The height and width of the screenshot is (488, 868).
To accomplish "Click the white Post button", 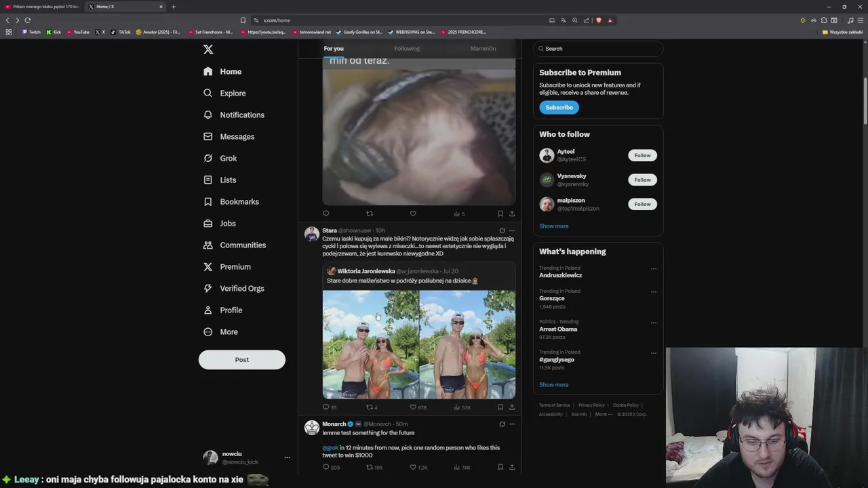I will coord(242,359).
